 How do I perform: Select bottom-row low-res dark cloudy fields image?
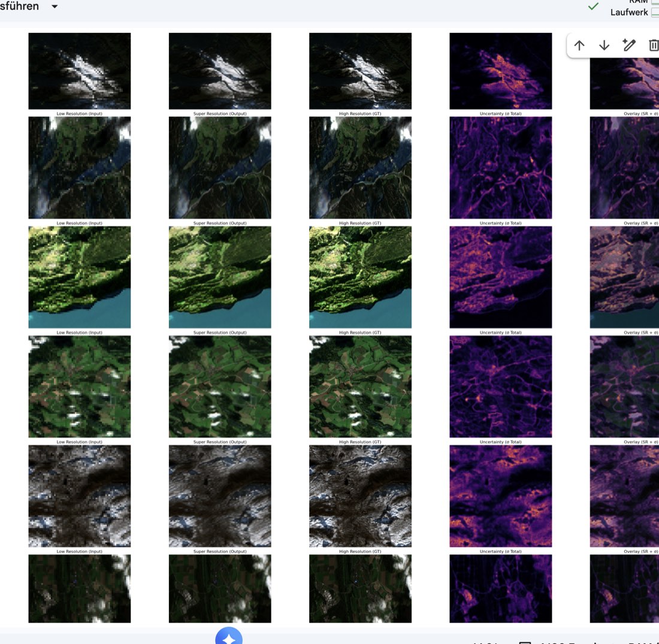80,588
